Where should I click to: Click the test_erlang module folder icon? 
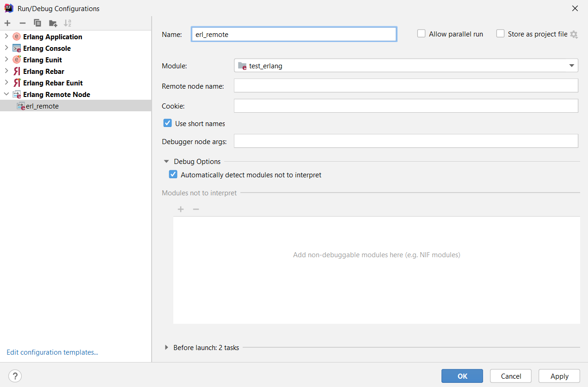tap(242, 66)
